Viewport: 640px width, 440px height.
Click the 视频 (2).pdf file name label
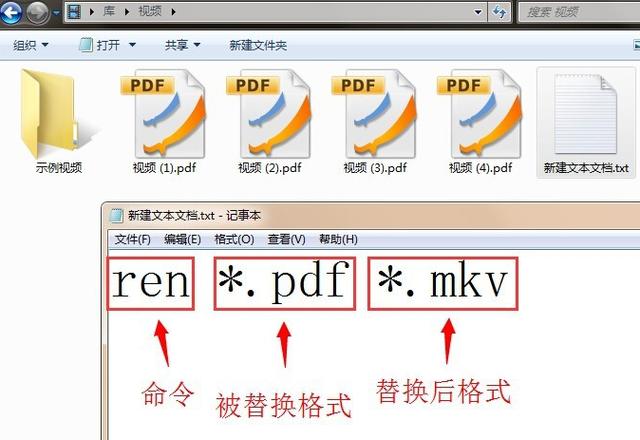point(269,168)
